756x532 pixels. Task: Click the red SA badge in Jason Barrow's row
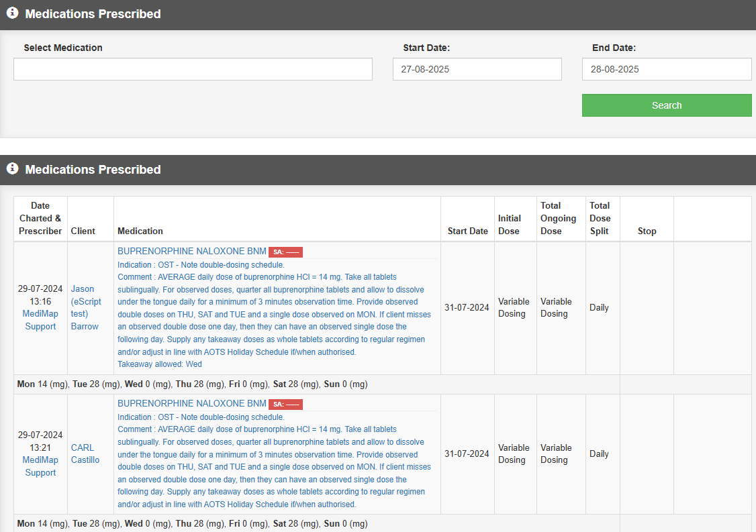pos(285,252)
